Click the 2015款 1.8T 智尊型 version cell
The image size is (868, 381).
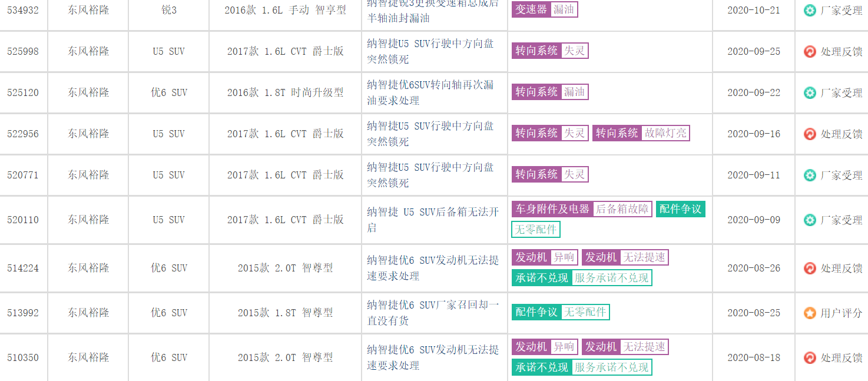285,313
